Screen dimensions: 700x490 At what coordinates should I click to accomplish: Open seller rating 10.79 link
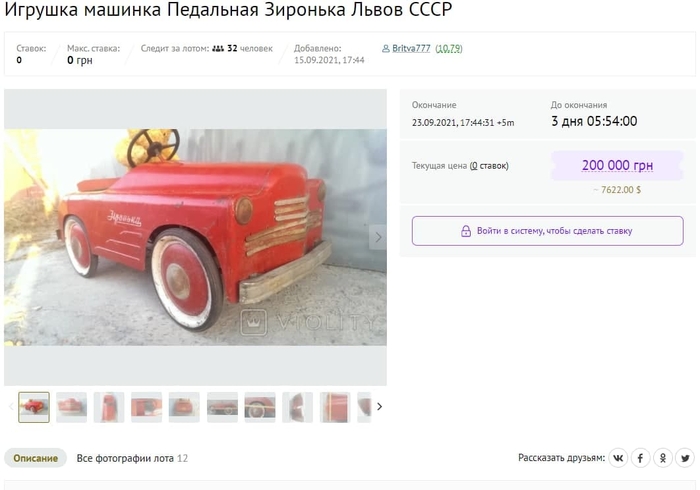[x=449, y=48]
